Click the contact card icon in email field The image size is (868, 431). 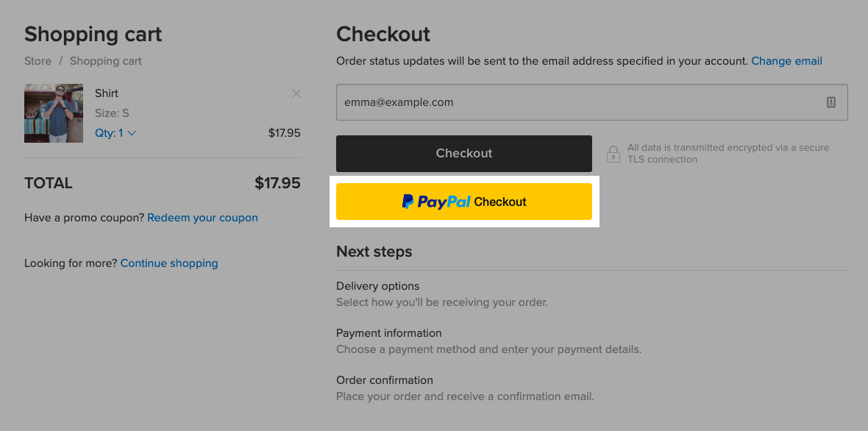pyautogui.click(x=831, y=102)
